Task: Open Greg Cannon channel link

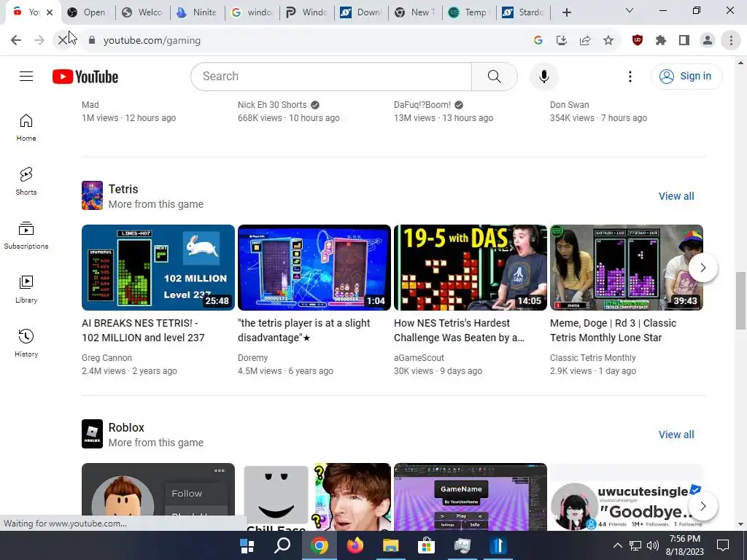Action: (x=107, y=357)
